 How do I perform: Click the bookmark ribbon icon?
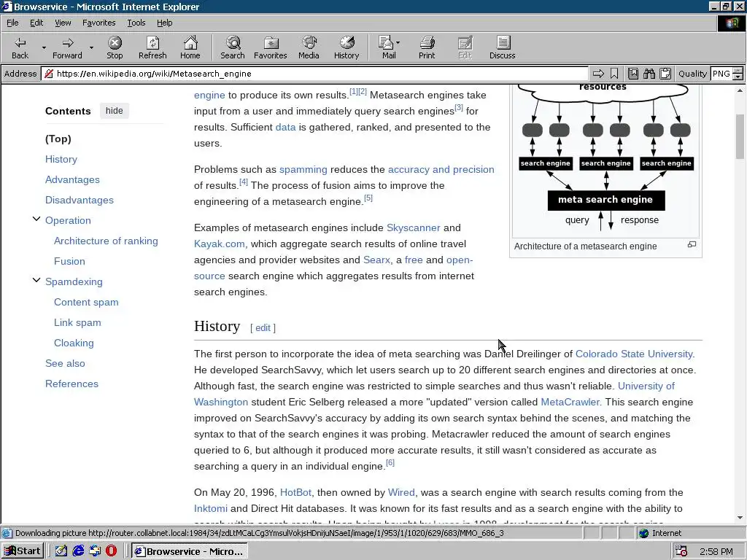coord(614,74)
